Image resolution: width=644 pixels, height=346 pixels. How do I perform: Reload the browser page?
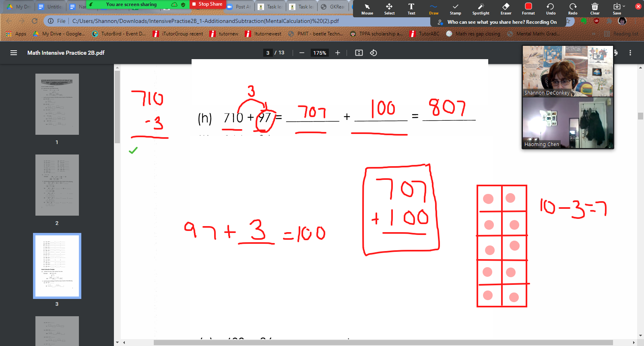(35, 21)
